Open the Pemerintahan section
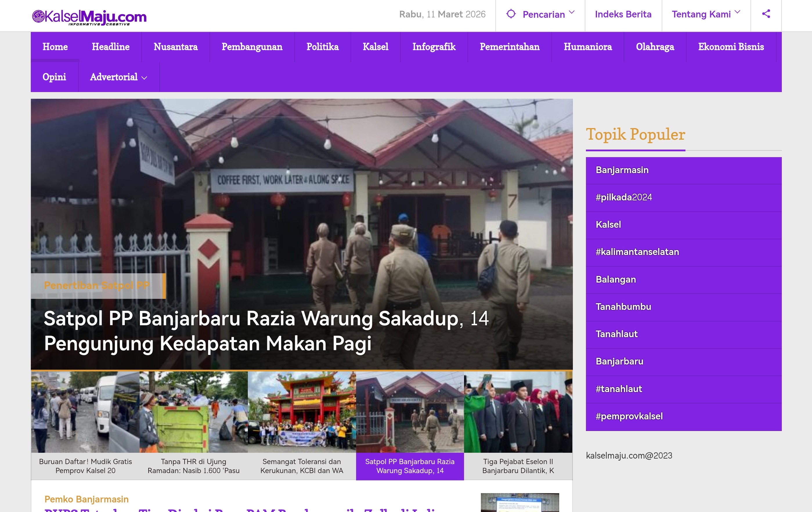The image size is (812, 512). pos(510,46)
